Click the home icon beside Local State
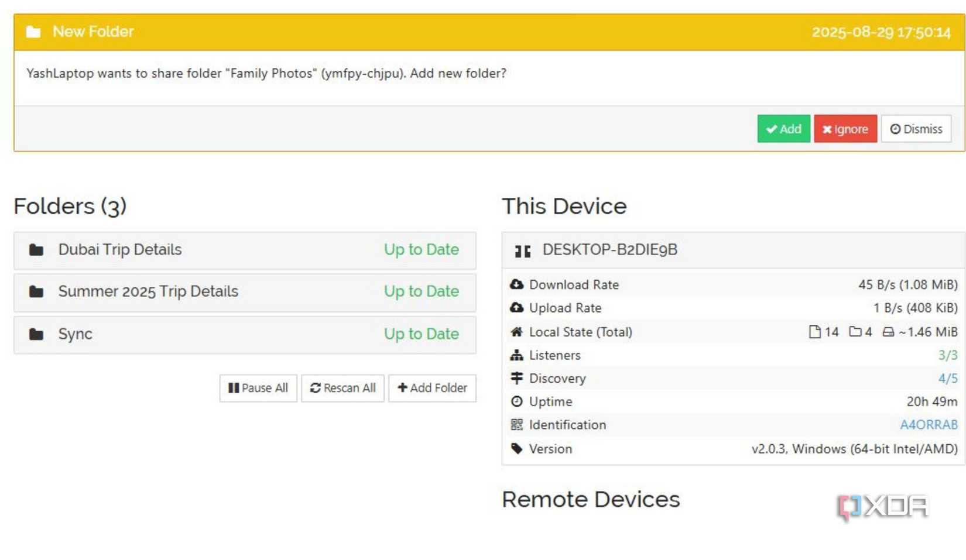Viewport: 966px width, 560px height. [517, 332]
